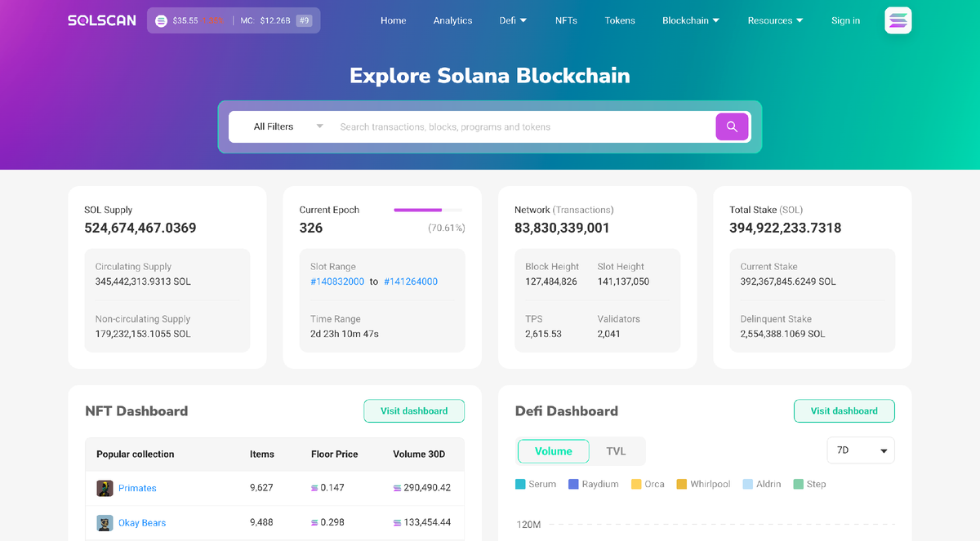Click current stake 392,367,845.6249 SOL
This screenshot has width=980, height=541.
(x=788, y=282)
